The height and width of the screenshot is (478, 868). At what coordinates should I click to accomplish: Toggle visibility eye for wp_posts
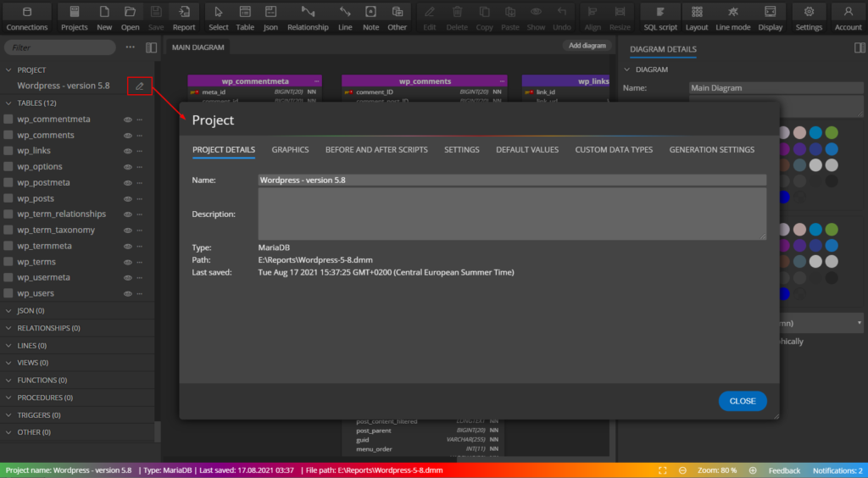pyautogui.click(x=127, y=198)
